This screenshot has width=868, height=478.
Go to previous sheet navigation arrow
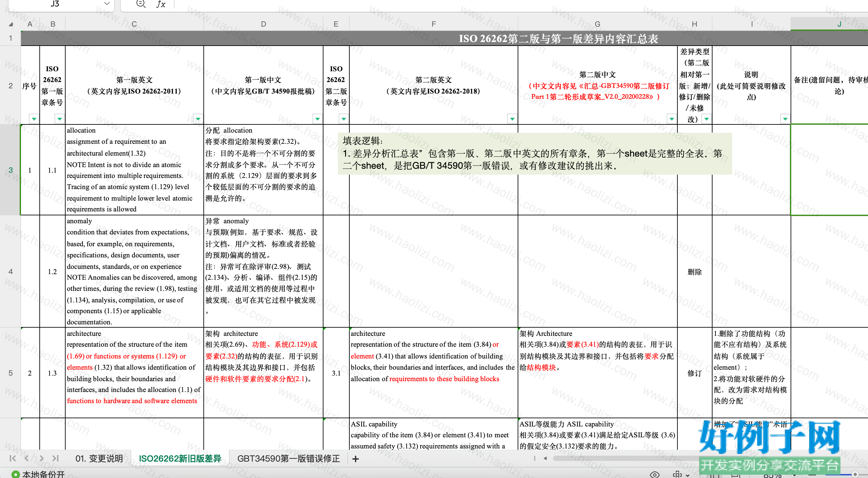(27, 458)
